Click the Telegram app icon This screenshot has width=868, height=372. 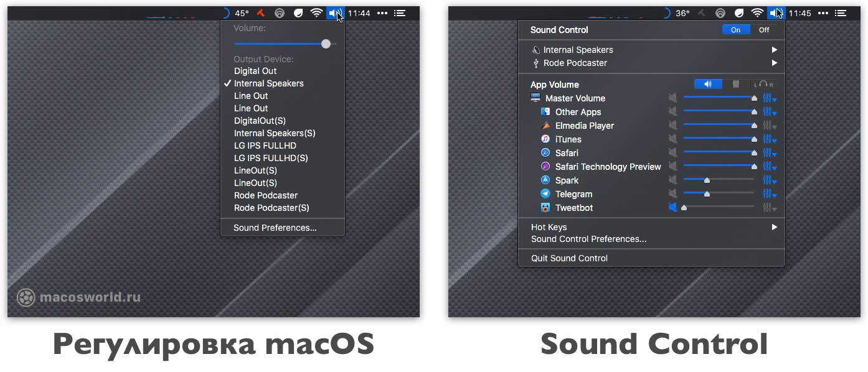545,194
